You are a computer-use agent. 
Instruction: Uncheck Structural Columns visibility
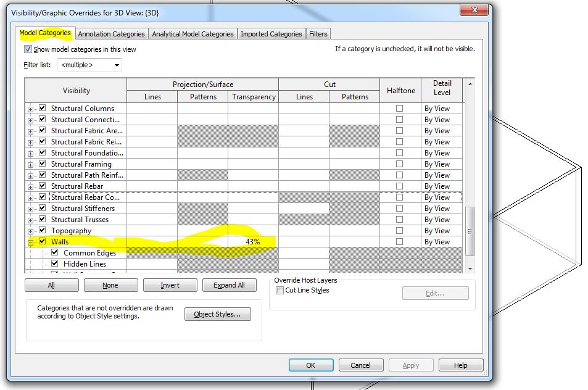pyautogui.click(x=43, y=108)
